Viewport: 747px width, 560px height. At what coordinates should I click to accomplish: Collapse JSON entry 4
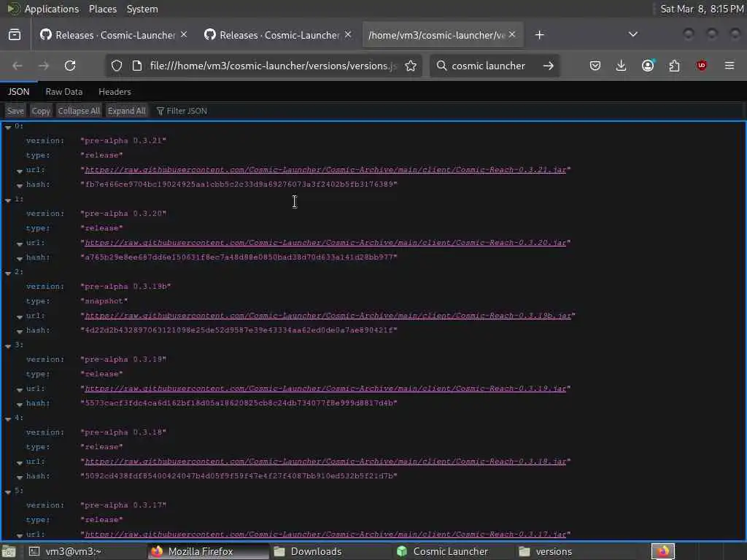click(8, 419)
